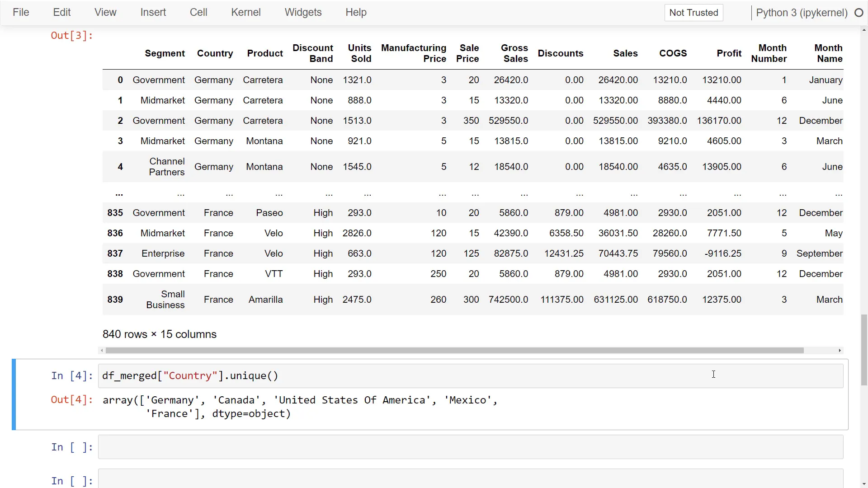The height and width of the screenshot is (488, 868).
Task: Open the Edit menu
Action: pyautogui.click(x=61, y=12)
